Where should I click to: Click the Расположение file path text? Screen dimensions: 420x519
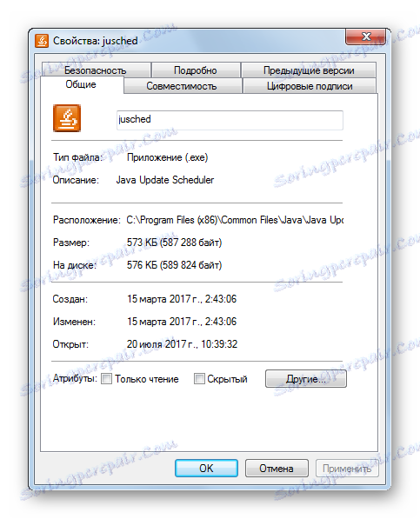click(x=235, y=220)
